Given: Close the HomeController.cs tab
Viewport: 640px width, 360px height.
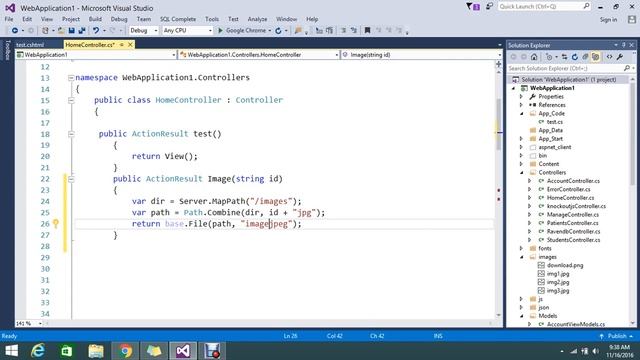Looking at the screenshot, I should [x=130, y=45].
